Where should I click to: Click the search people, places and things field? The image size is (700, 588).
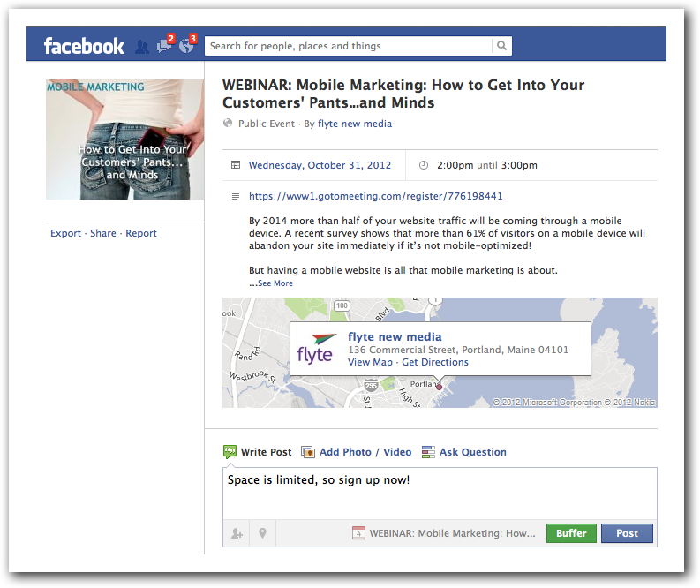tap(348, 46)
